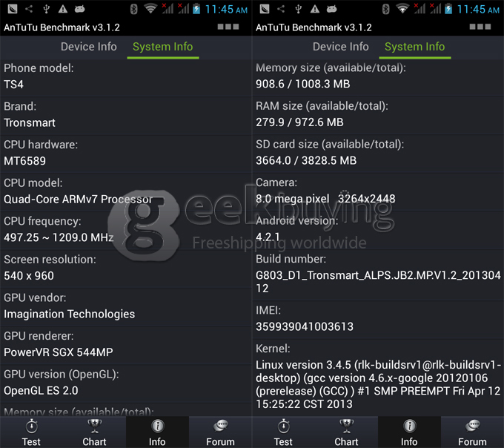Switch to Device Info tab in right screen

(340, 47)
